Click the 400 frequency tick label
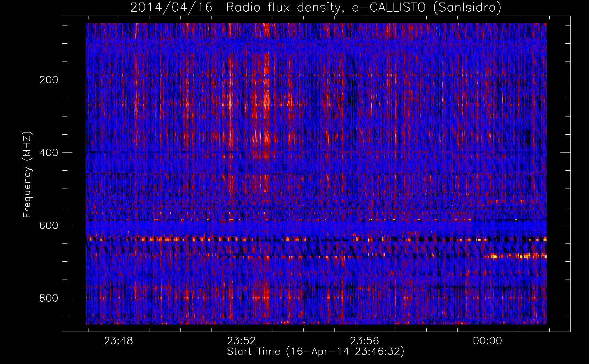 [48, 153]
